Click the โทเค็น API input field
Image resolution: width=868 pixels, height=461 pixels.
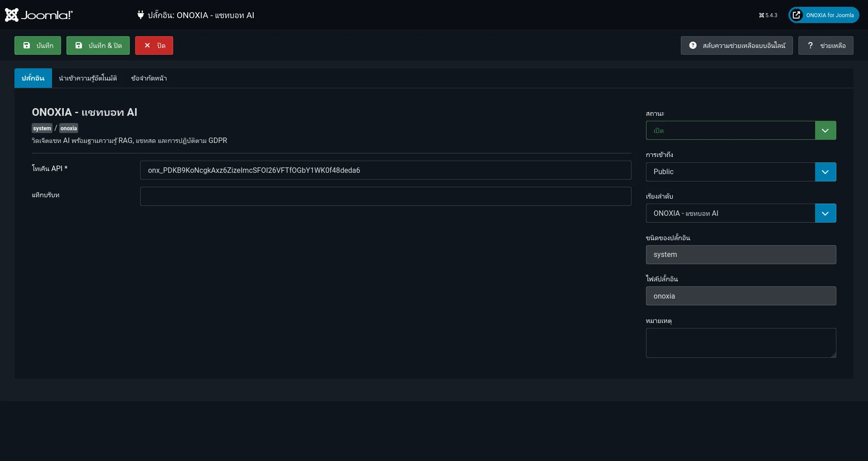(386, 170)
